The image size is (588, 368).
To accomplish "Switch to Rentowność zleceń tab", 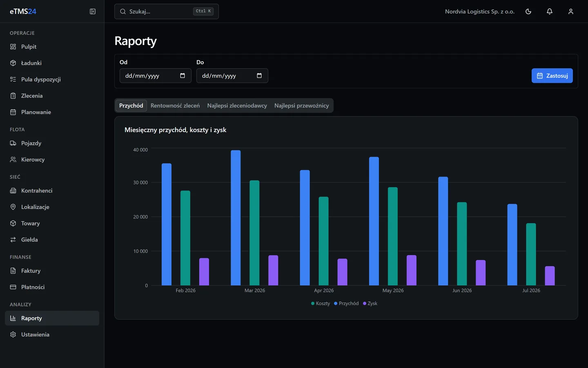I will pyautogui.click(x=175, y=105).
